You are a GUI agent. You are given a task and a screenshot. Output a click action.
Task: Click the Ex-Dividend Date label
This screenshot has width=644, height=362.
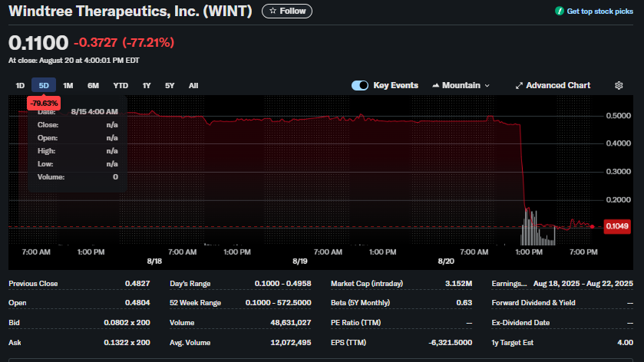click(x=520, y=323)
